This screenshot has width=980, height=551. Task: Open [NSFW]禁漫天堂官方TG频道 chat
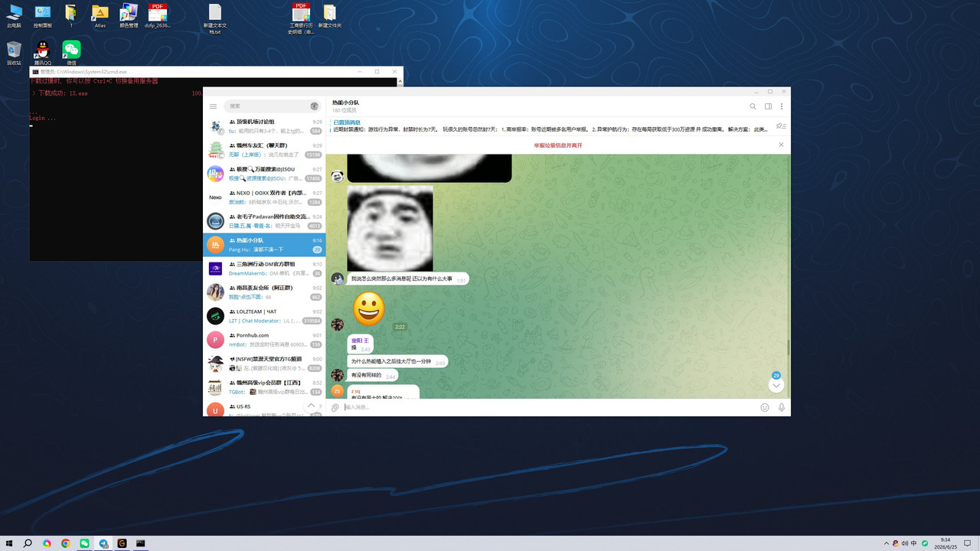[x=265, y=364]
